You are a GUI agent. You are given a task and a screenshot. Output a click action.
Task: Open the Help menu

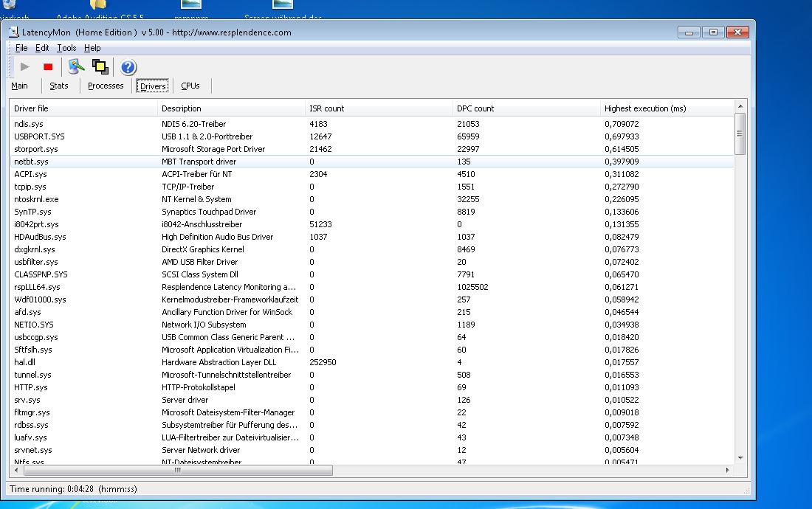pos(92,48)
